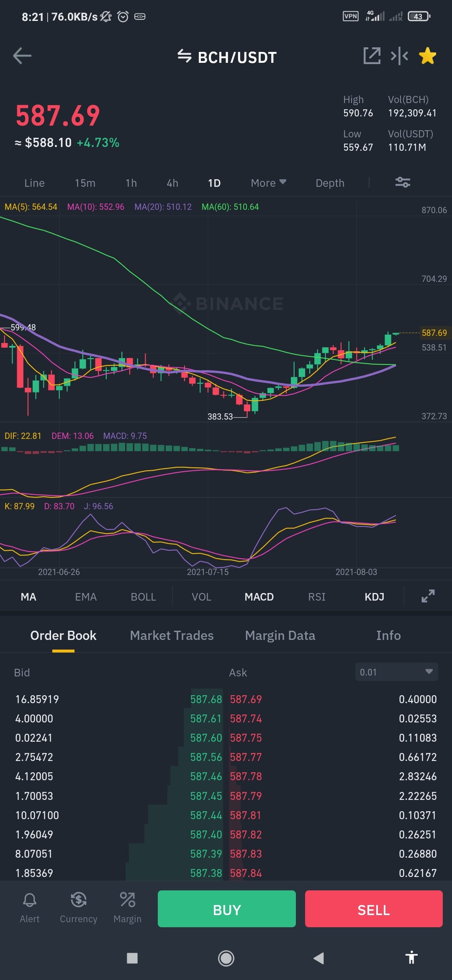Open the share/export chart icon

click(372, 56)
